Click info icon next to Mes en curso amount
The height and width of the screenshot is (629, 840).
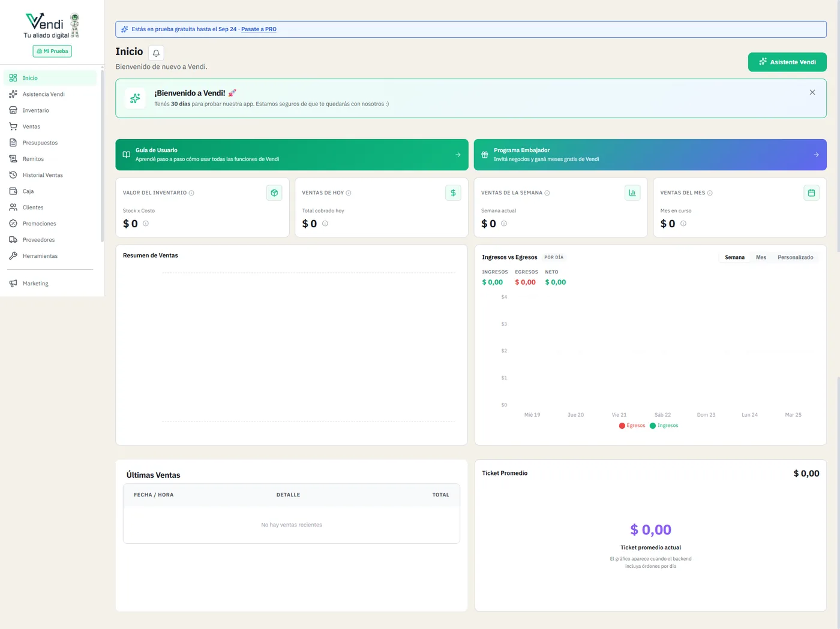tap(683, 224)
